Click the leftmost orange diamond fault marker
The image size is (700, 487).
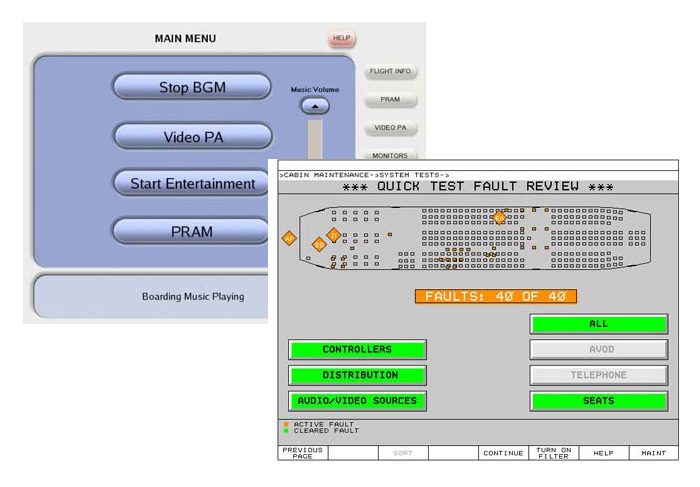click(289, 238)
